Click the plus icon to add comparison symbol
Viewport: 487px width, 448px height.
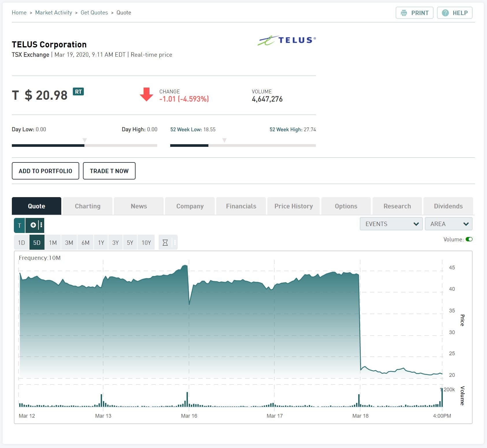point(33,225)
